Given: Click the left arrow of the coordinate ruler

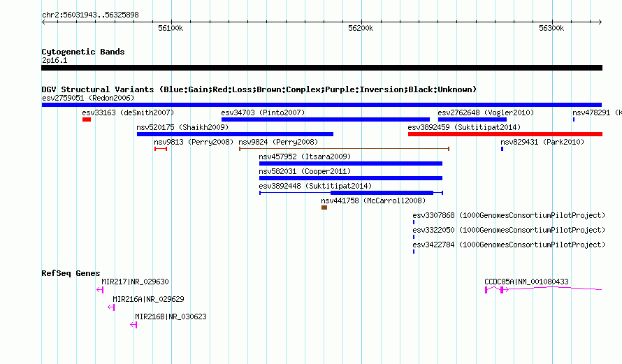Looking at the screenshot, I should point(43,22).
